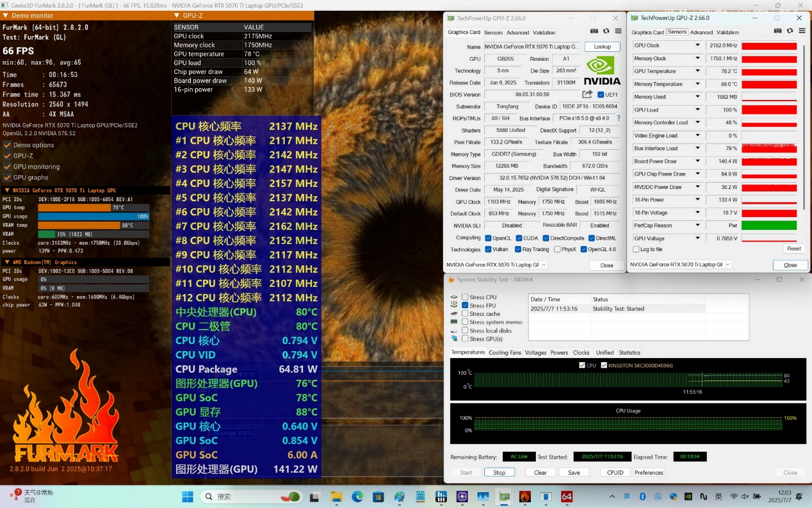
Task: Click Reset in GPU-Z Sensors window
Action: (x=793, y=249)
